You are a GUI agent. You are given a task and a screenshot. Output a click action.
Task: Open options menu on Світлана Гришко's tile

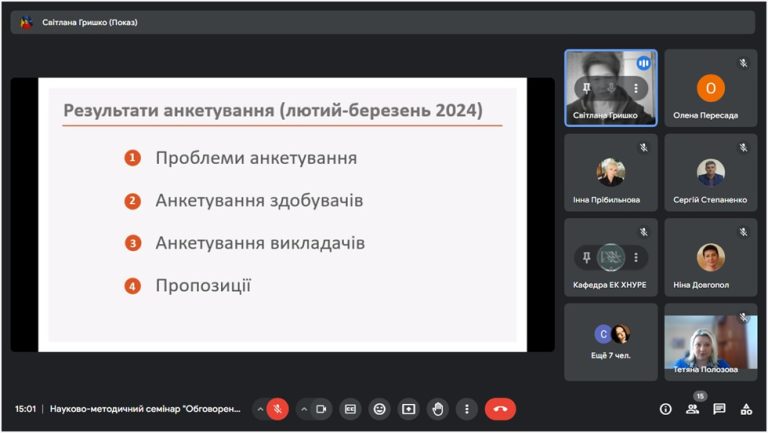[636, 88]
